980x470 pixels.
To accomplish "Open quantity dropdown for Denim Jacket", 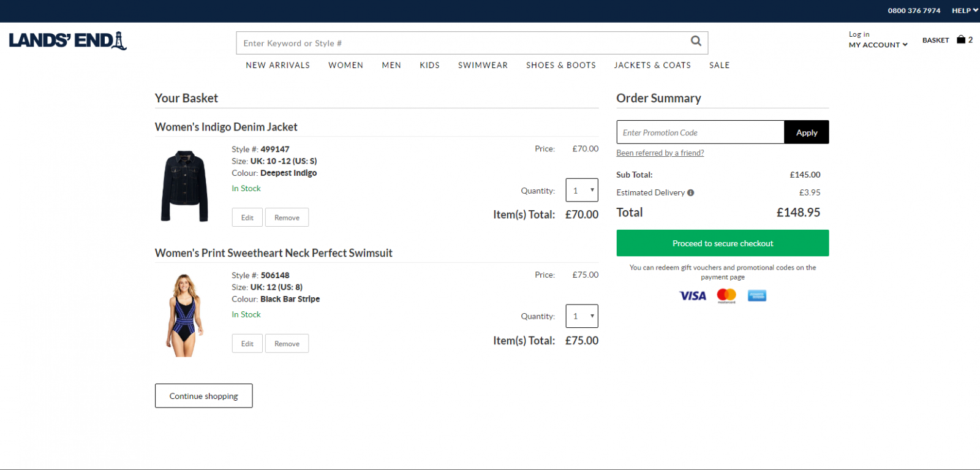I will tap(582, 190).
